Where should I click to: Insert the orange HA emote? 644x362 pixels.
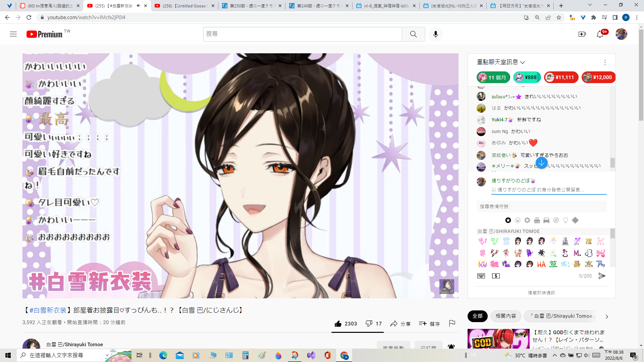tap(541, 264)
